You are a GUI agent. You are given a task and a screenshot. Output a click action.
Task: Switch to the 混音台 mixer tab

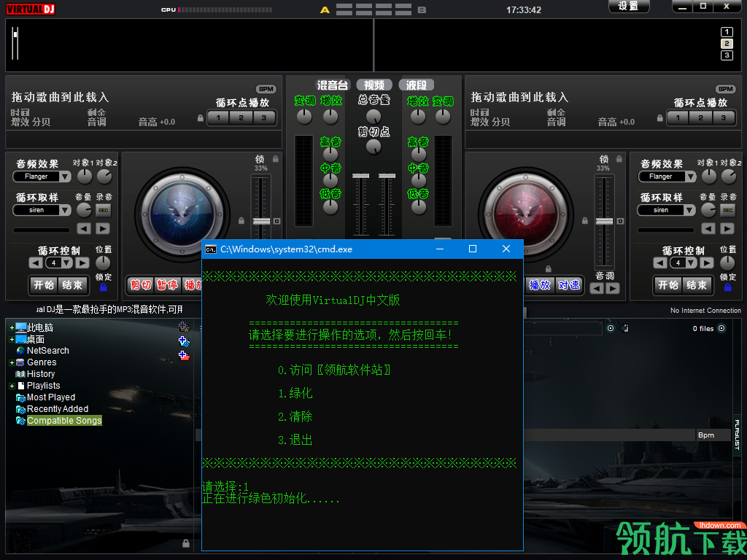pos(332,85)
